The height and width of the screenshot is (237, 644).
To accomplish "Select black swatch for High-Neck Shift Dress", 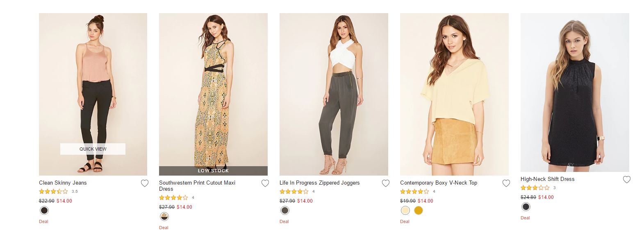I will (526, 207).
